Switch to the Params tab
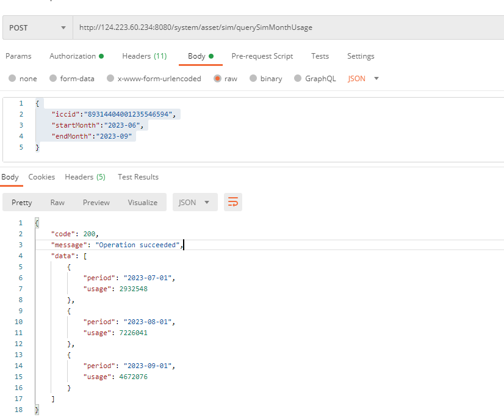 (18, 56)
